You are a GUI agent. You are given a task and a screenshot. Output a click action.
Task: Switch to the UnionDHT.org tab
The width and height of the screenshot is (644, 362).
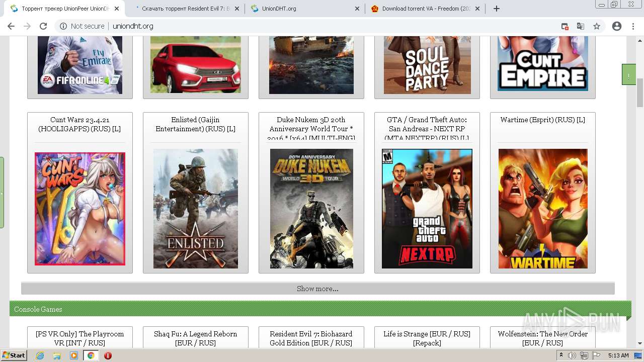coord(304,9)
